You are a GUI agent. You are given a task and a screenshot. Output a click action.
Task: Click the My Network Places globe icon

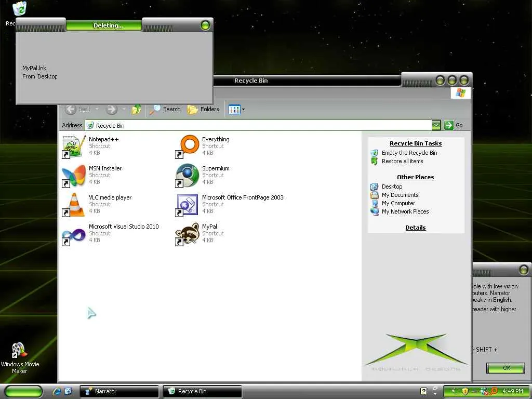pyautogui.click(x=375, y=212)
